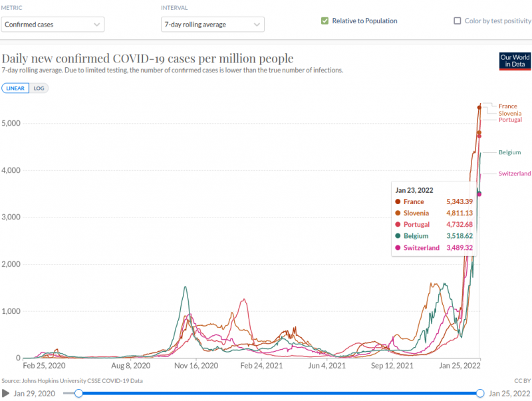
Task: Select the Slovenia legend label
Action: (x=509, y=114)
